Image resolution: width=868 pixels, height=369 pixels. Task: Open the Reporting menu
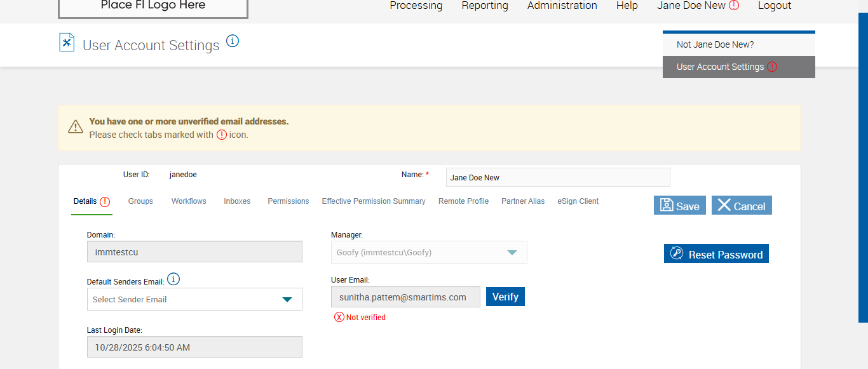point(485,6)
